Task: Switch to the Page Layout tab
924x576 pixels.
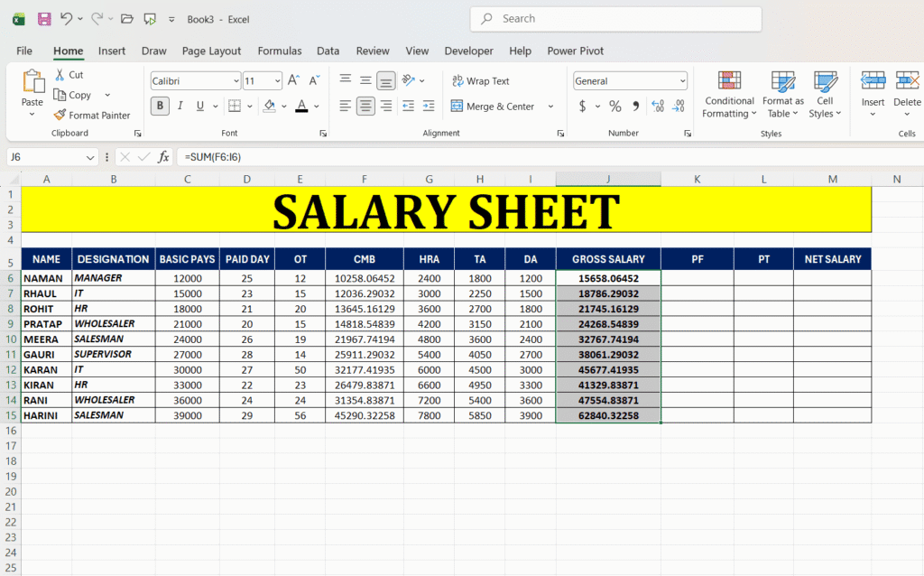Action: pos(211,51)
